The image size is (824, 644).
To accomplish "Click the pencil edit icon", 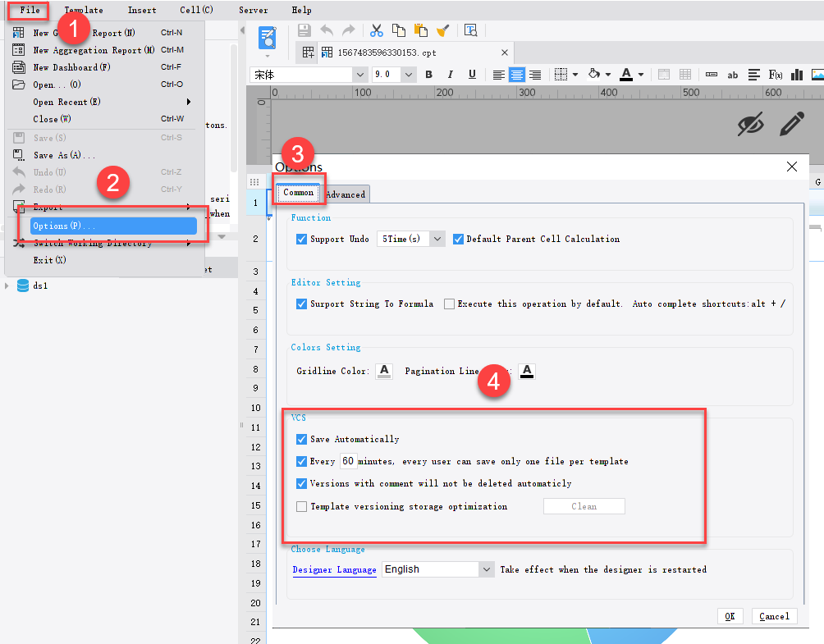I will (x=792, y=123).
